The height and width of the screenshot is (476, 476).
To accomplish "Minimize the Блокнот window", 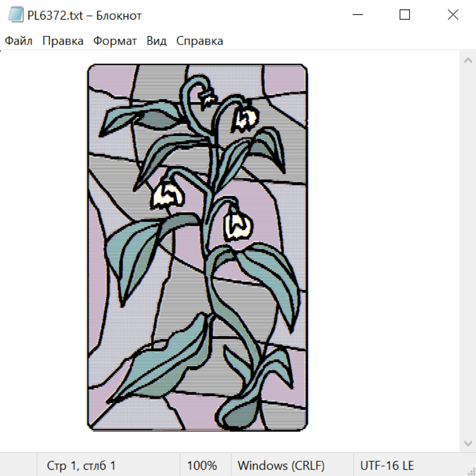I will 358,15.
